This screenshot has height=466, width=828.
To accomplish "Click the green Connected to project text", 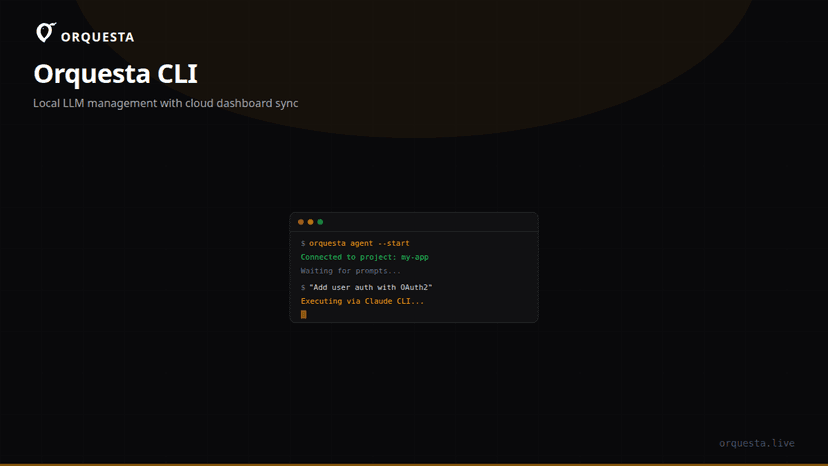I will (x=348, y=258).
